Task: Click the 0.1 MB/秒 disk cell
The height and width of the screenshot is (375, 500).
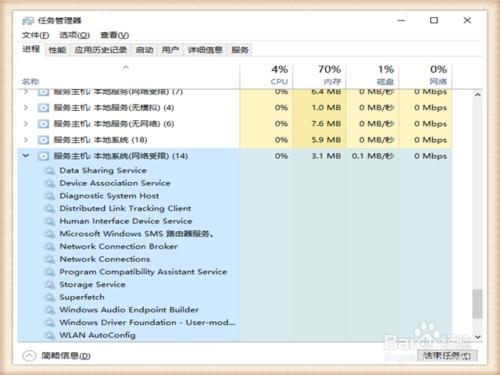Action: coord(373,156)
